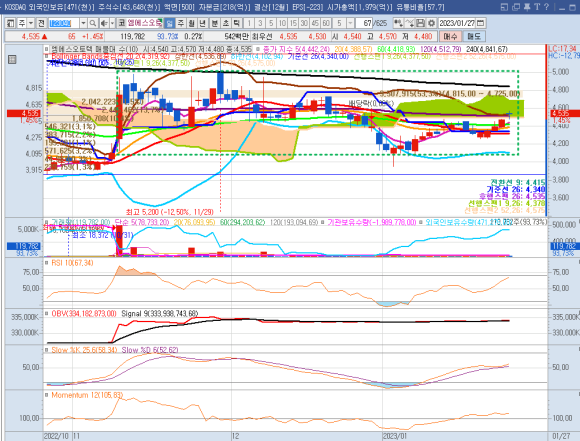This screenshot has height=441, width=580.
Task: Click the 주 stock type selector button
Action: 22,23
